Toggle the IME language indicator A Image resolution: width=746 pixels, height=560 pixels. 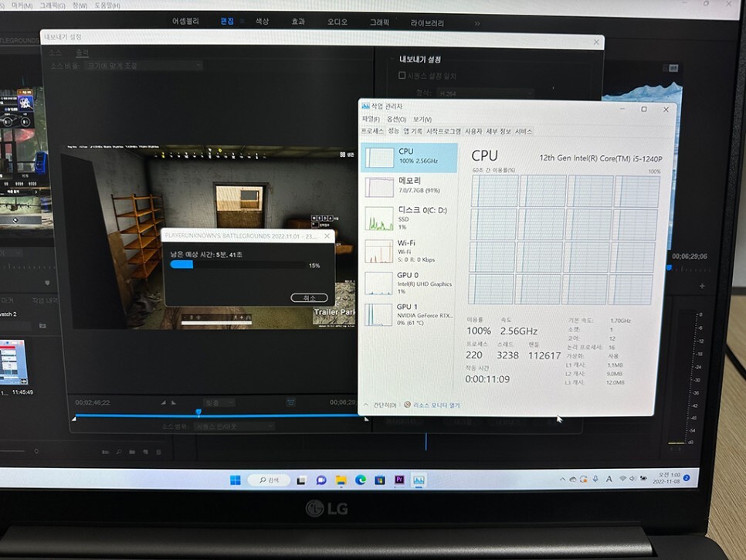click(609, 479)
